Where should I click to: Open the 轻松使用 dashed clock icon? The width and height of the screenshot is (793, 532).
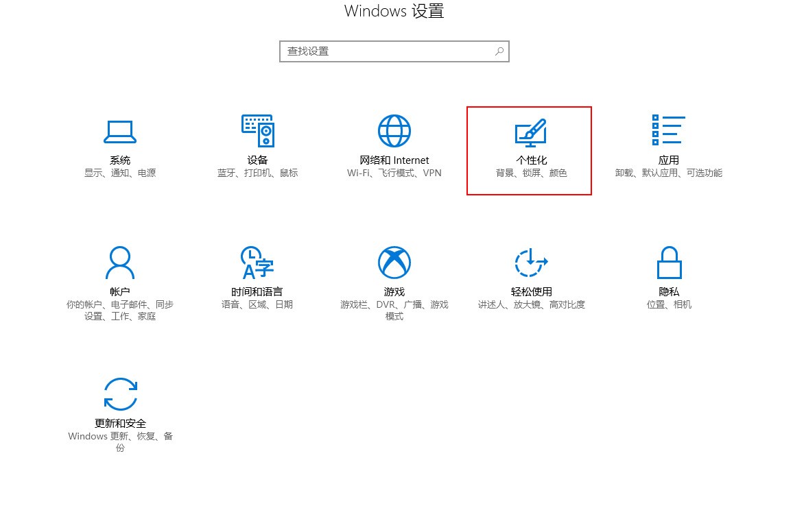coord(531,263)
